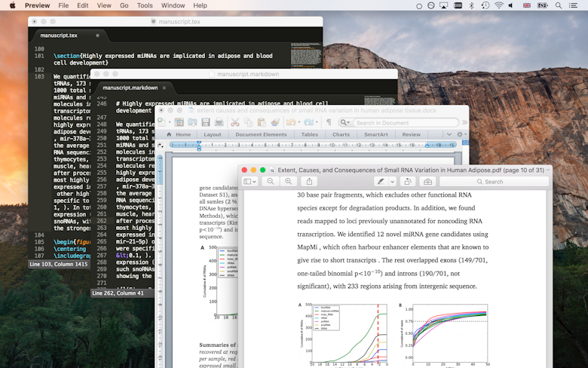This screenshot has width=588, height=368.
Task: Open the New Document dropdown arrow in Word
Action: coord(170,122)
